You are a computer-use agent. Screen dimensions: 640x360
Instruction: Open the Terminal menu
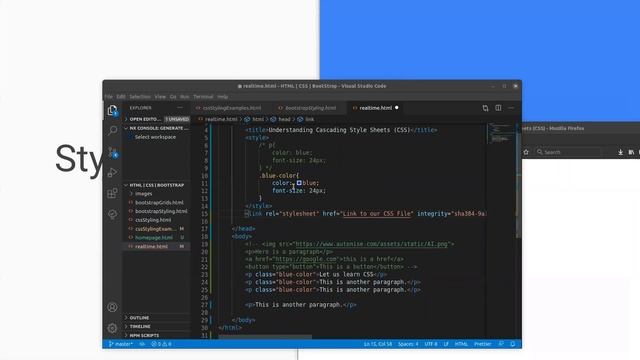coord(203,97)
